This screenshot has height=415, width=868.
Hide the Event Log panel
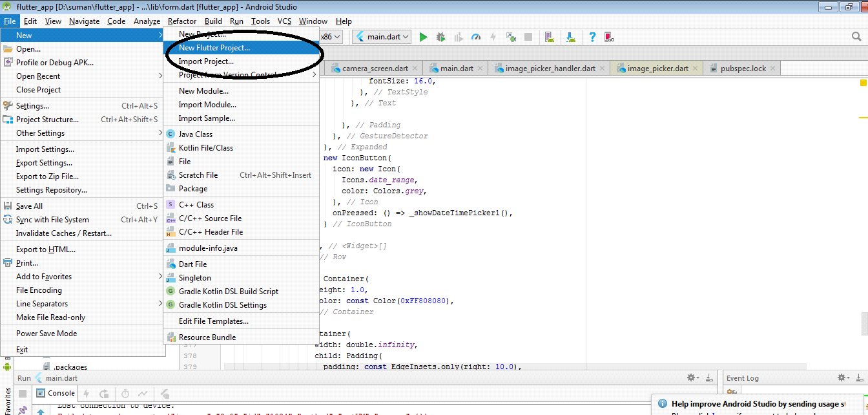(x=860, y=378)
